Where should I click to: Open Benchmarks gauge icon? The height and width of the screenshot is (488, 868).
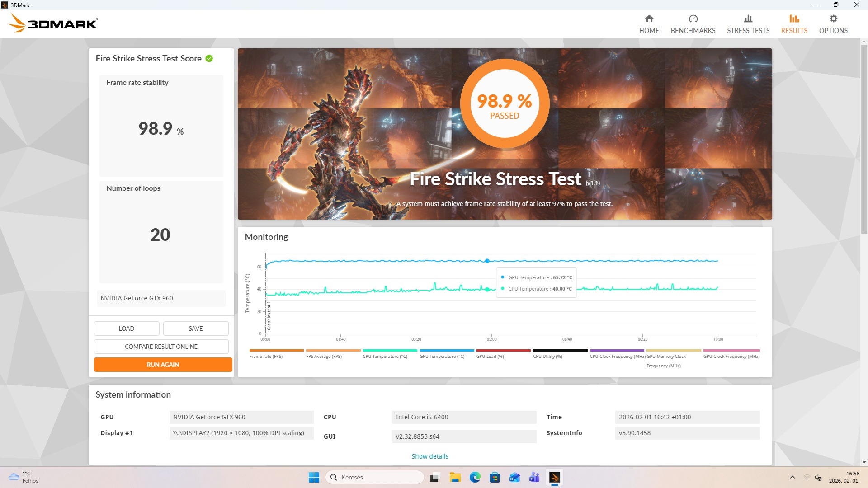click(x=693, y=19)
